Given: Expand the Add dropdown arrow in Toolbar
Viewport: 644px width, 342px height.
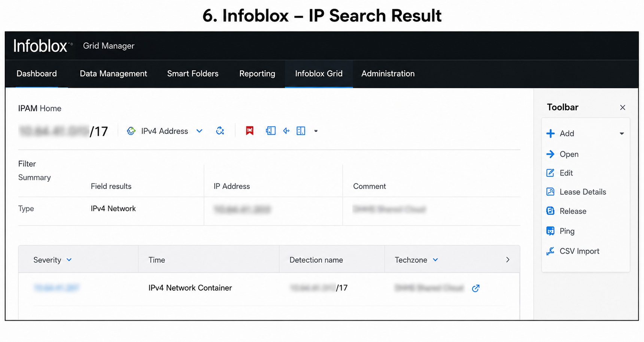Looking at the screenshot, I should tap(622, 134).
